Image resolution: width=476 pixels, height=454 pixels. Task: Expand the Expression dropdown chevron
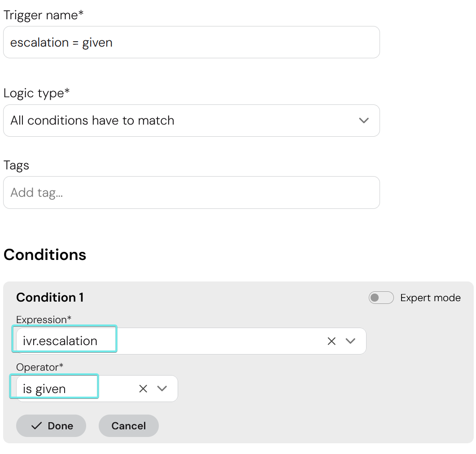coord(350,341)
